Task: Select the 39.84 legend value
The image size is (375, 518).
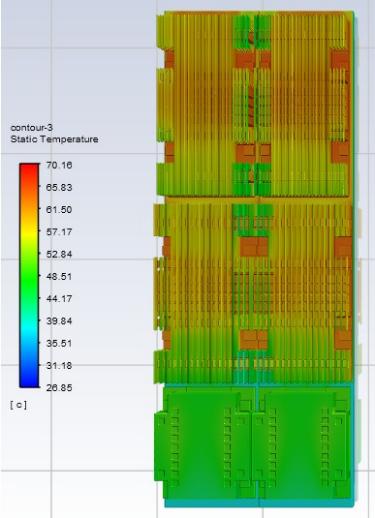Action: coord(59,321)
